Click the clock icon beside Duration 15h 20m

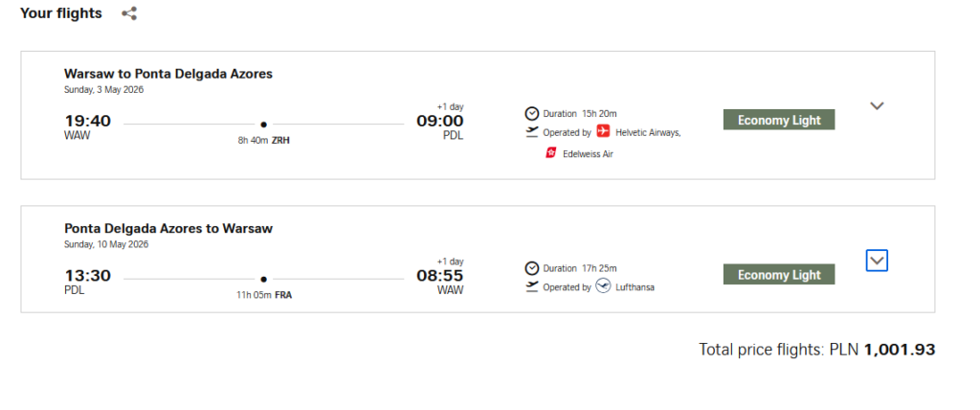(532, 113)
